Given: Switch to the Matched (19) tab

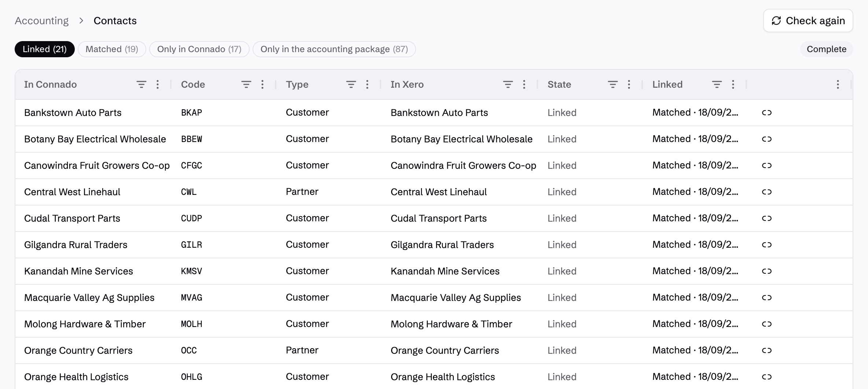Looking at the screenshot, I should [x=112, y=49].
